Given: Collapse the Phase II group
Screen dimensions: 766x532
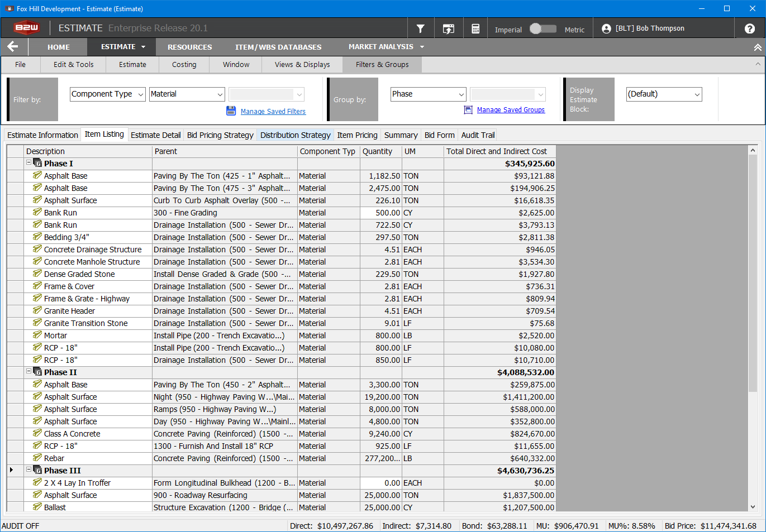Looking at the screenshot, I should coord(29,371).
